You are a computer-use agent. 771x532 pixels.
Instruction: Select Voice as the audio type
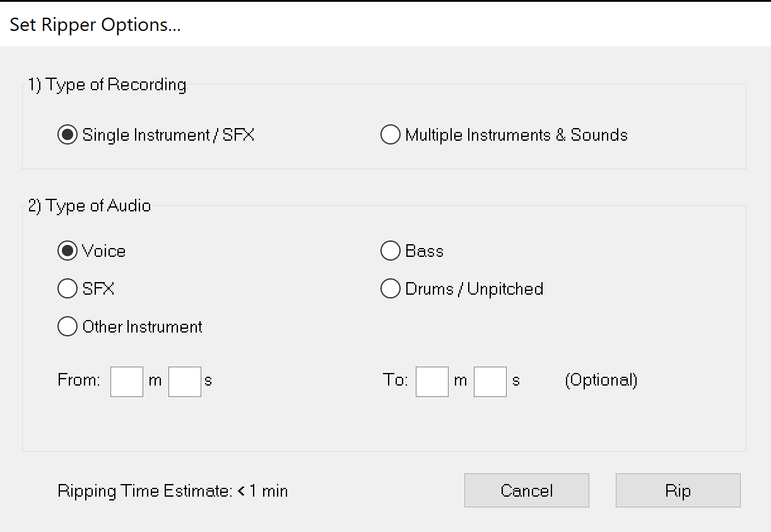(x=67, y=251)
